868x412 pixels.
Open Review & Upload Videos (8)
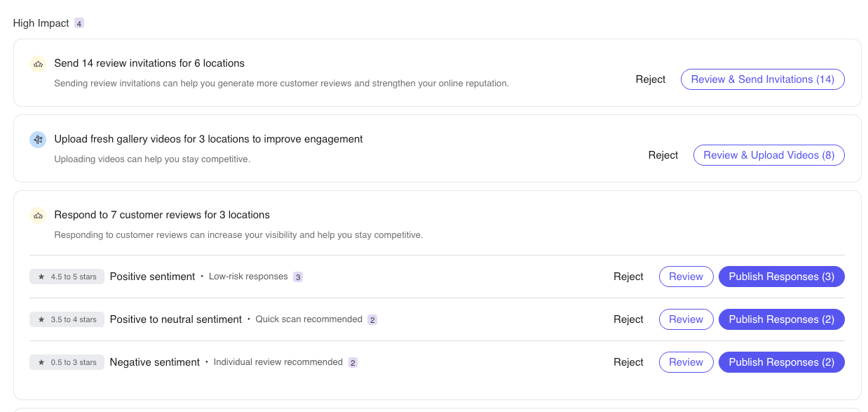click(x=768, y=155)
